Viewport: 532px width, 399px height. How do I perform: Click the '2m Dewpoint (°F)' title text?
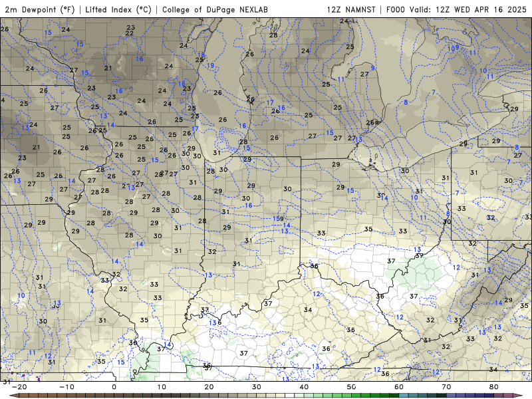click(x=40, y=9)
